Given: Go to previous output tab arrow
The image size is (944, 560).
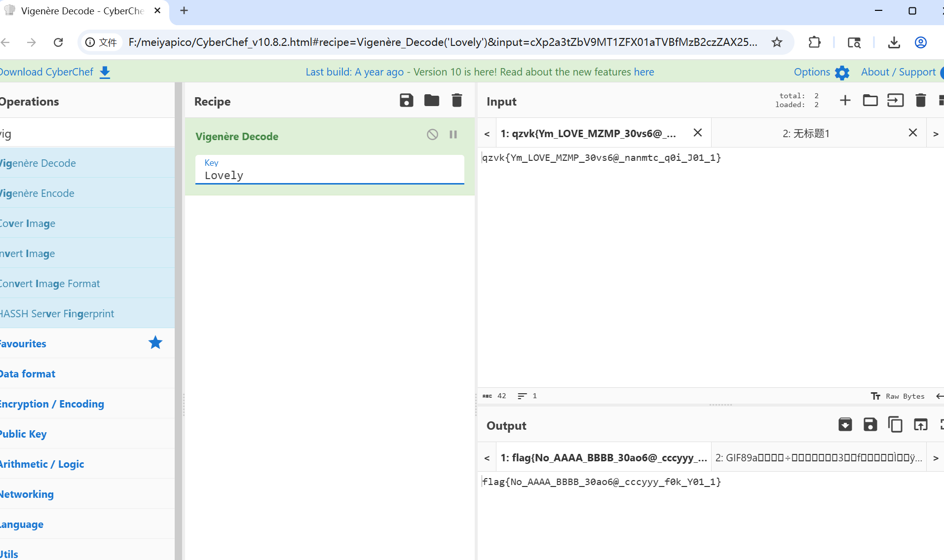Looking at the screenshot, I should (487, 458).
